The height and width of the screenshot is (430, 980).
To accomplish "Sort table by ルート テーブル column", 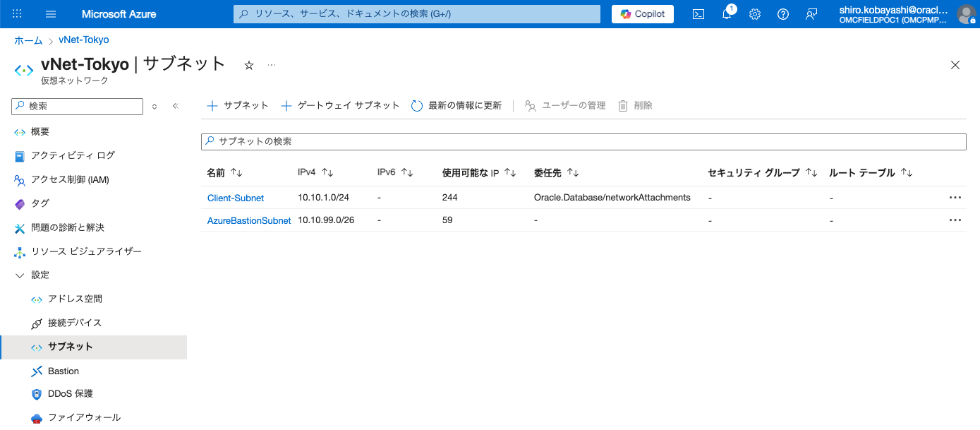I will point(871,173).
